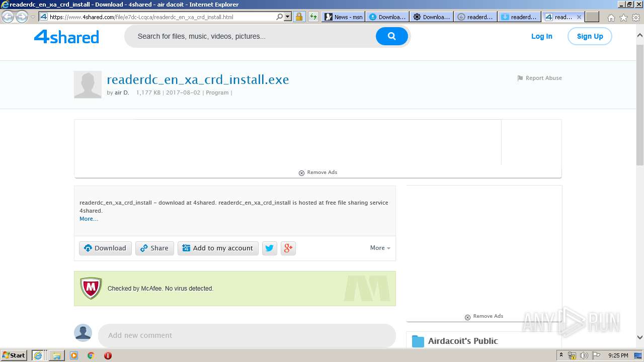Click the Add new comment field

[x=247, y=335]
